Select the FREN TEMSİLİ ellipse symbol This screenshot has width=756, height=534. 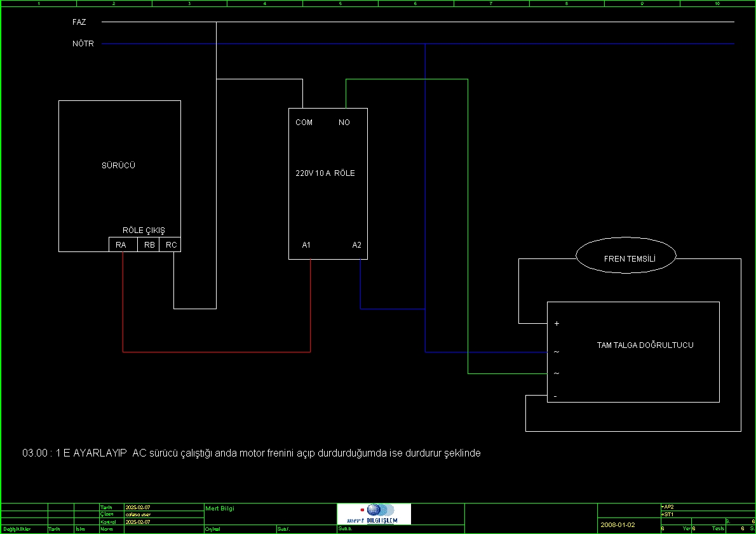[x=626, y=255]
